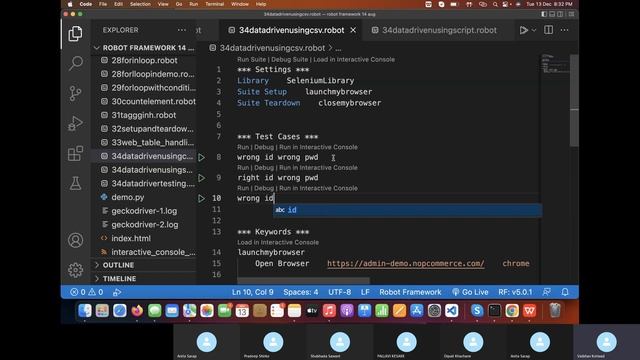Image resolution: width=640 pixels, height=360 pixels.
Task: Open the Manage gear settings
Action: [76, 270]
